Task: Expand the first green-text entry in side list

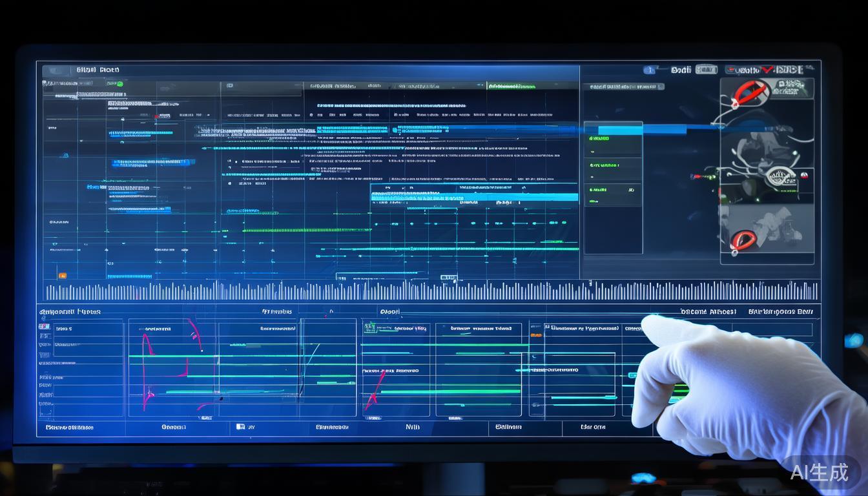Action: (599, 138)
